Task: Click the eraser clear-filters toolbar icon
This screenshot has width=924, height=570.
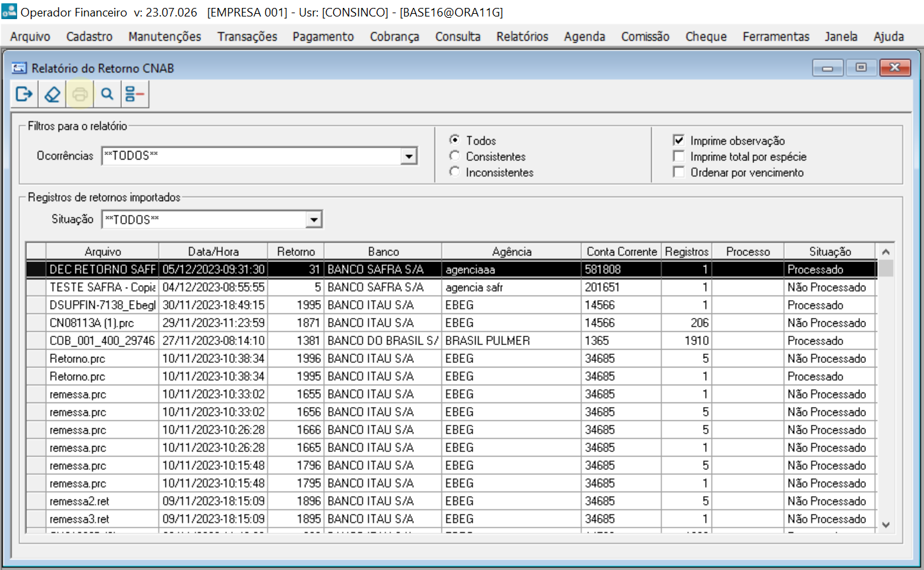Action: (x=52, y=94)
